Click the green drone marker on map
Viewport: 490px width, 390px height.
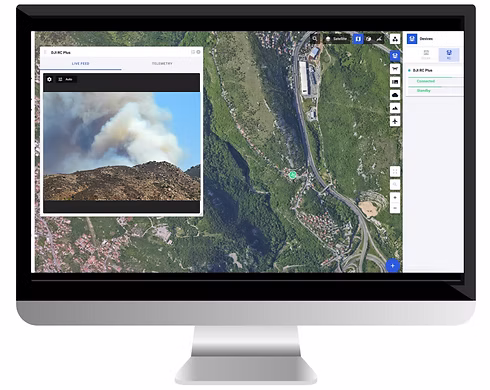coord(292,175)
